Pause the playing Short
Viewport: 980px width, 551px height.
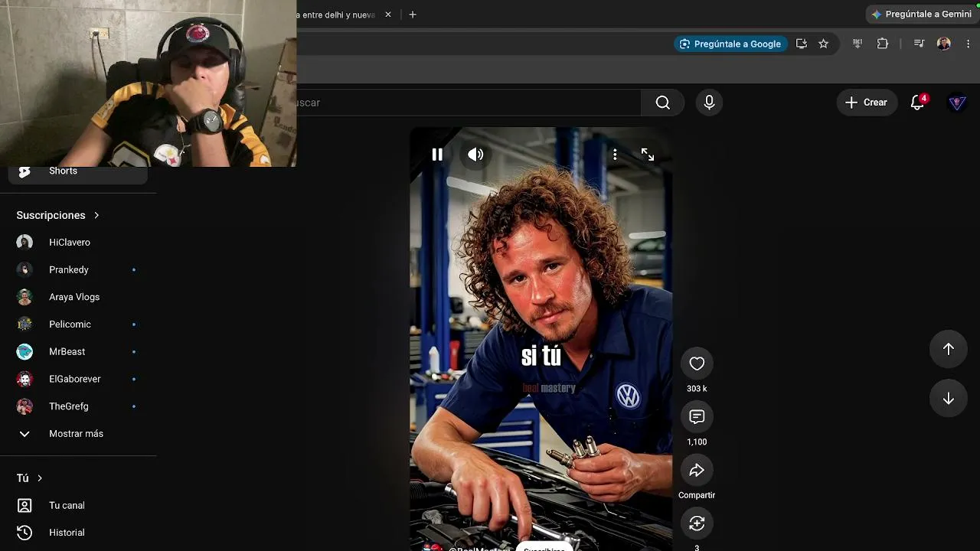[437, 155]
